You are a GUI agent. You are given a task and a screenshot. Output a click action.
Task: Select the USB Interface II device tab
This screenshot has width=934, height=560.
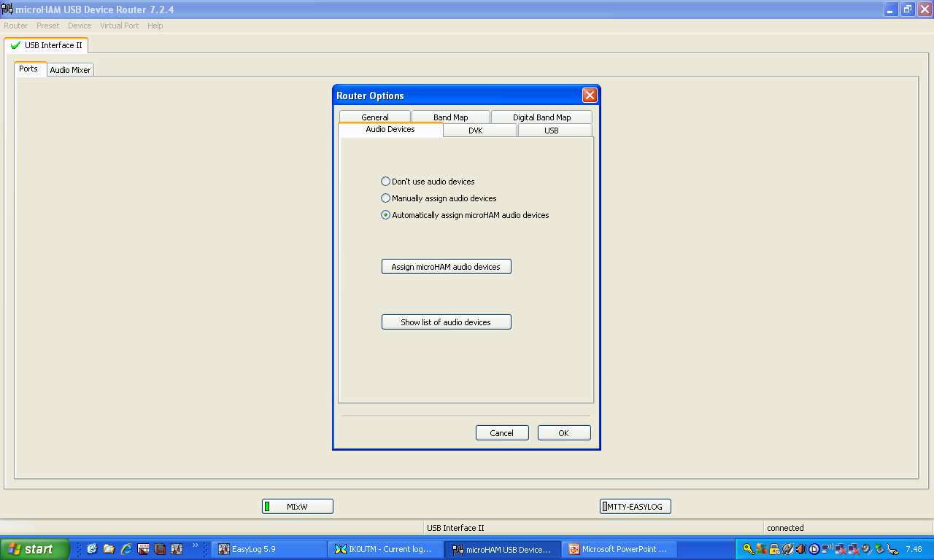coord(46,45)
